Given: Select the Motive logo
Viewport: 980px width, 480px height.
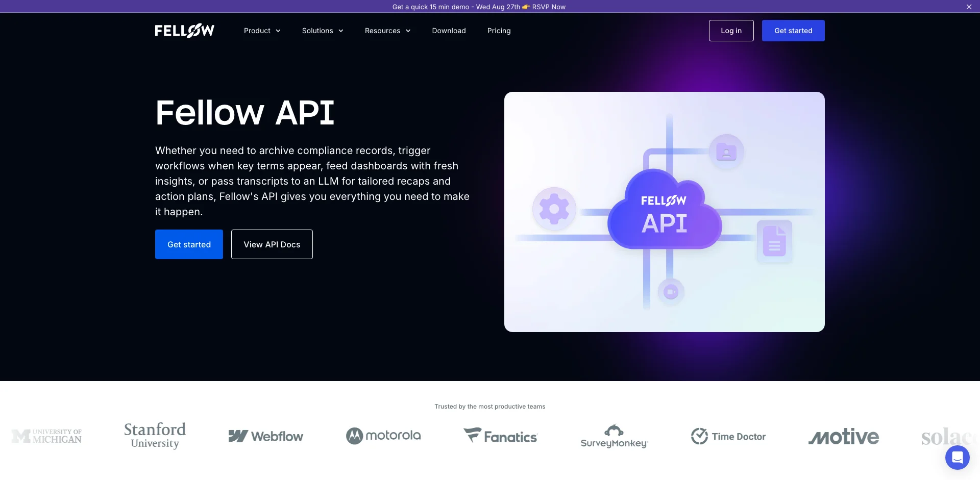Looking at the screenshot, I should pyautogui.click(x=843, y=436).
